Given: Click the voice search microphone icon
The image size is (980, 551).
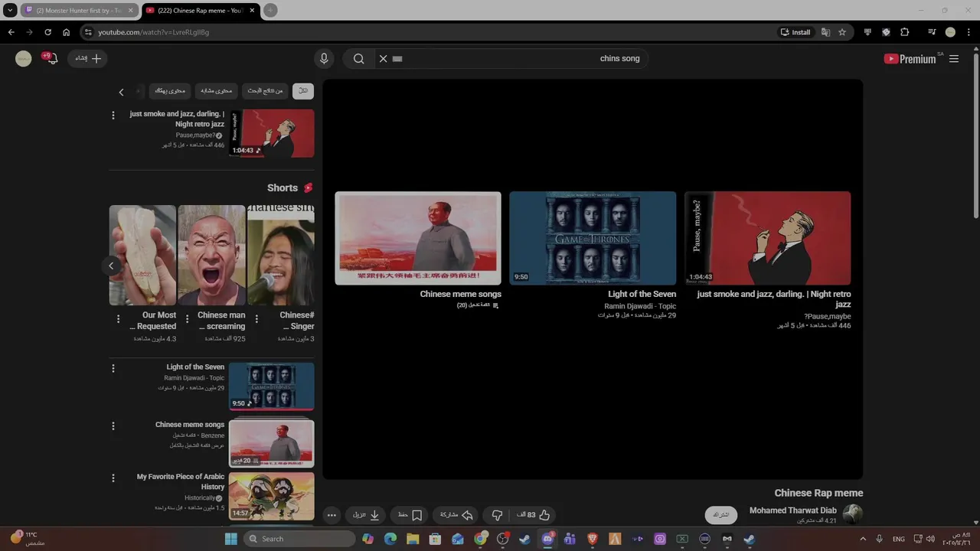Looking at the screenshot, I should 324,58.
